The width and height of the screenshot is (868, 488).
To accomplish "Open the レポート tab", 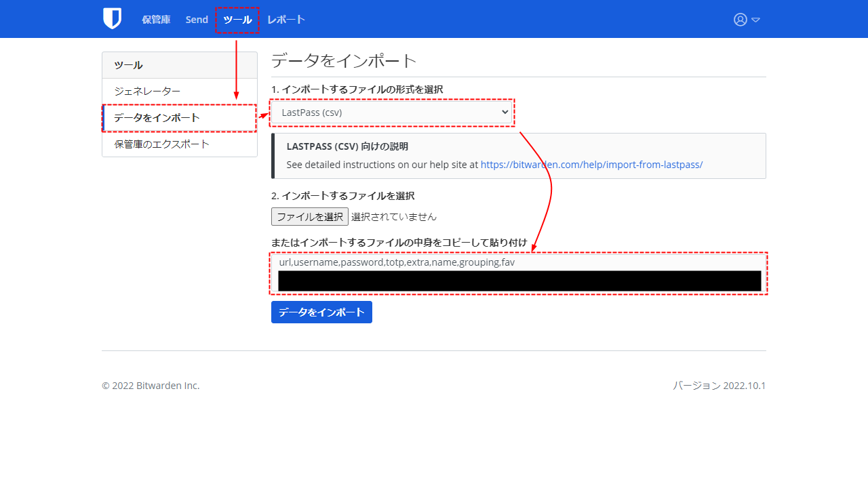I will tap(286, 20).
